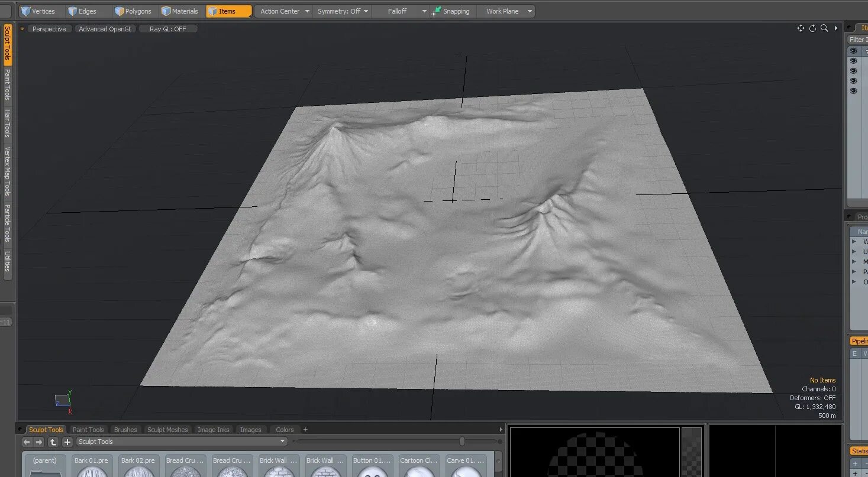This screenshot has width=868, height=477.
Task: Open Statistics panel tab
Action: click(859, 451)
